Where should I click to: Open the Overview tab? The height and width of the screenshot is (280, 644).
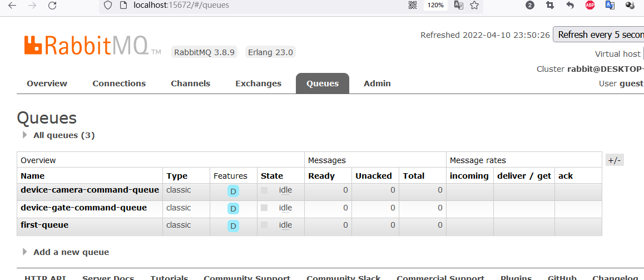tap(47, 83)
